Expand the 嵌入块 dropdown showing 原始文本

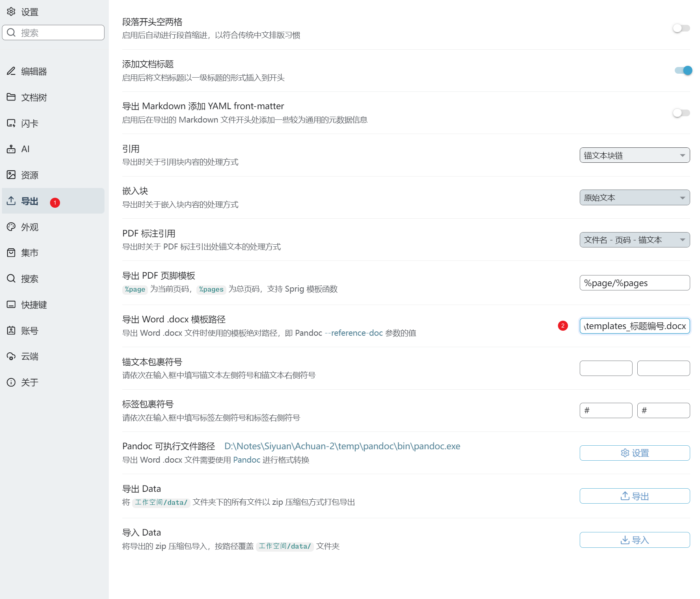634,197
